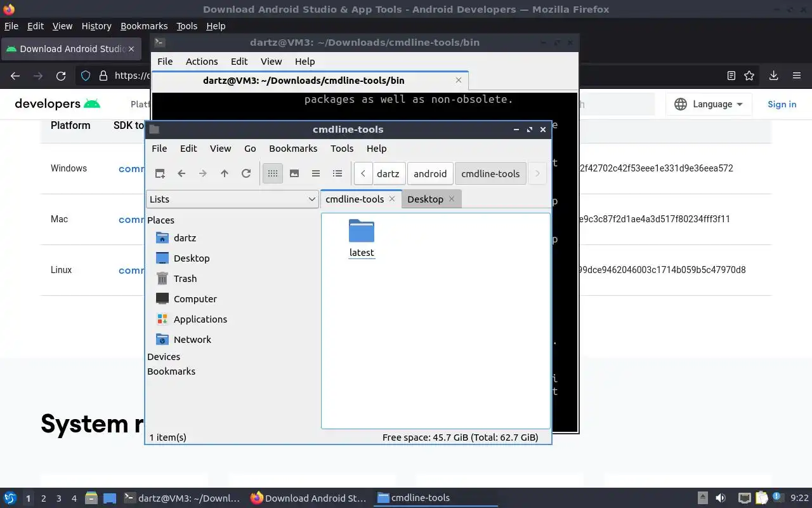
Task: Click Firefox back navigation arrow
Action: click(x=15, y=76)
